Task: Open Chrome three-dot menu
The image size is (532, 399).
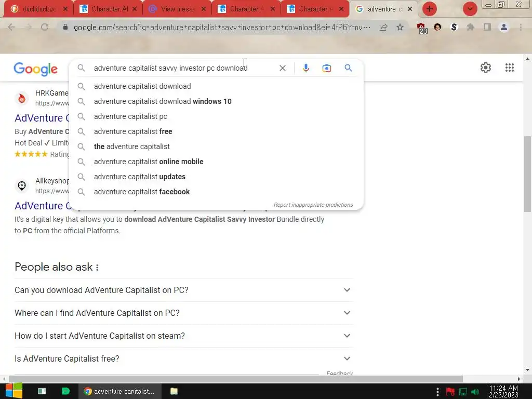Action: pos(521,27)
